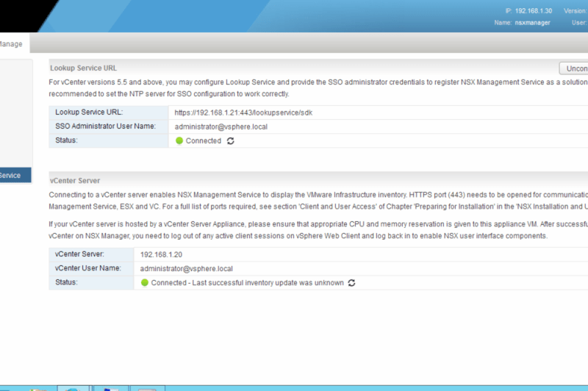Refresh the Lookup Service connection status

click(x=231, y=140)
